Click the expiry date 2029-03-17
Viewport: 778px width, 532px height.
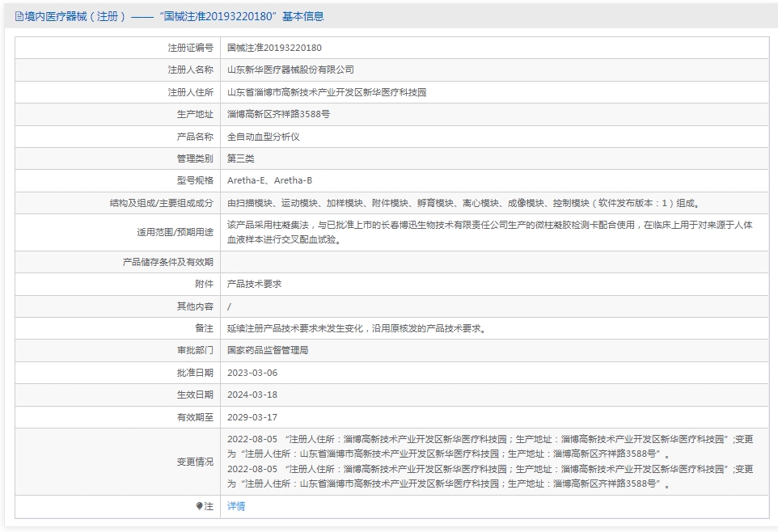click(x=252, y=417)
